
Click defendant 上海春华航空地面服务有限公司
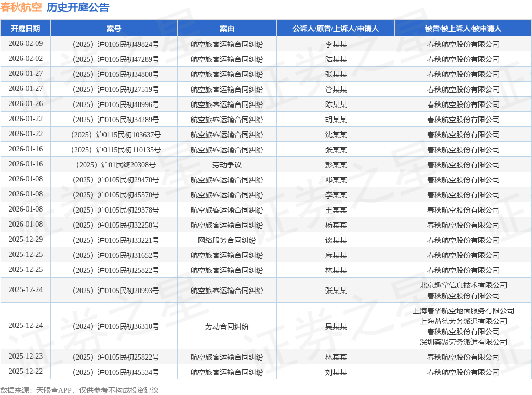(x=463, y=311)
